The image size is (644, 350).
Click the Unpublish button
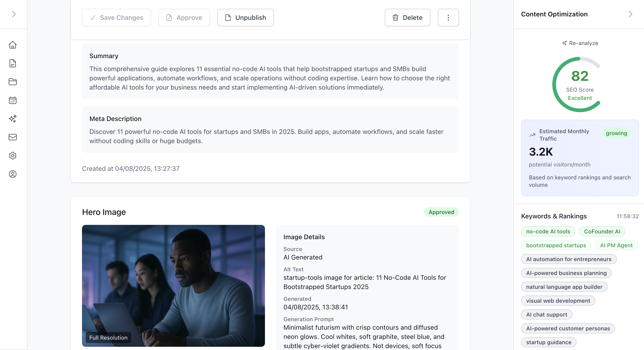coord(245,18)
